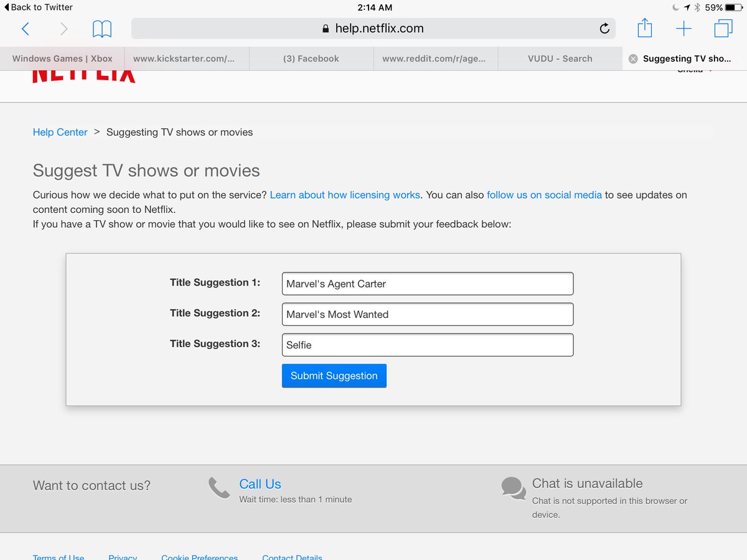Open follow us on social media link
Screen dimensions: 747x560
(544, 195)
